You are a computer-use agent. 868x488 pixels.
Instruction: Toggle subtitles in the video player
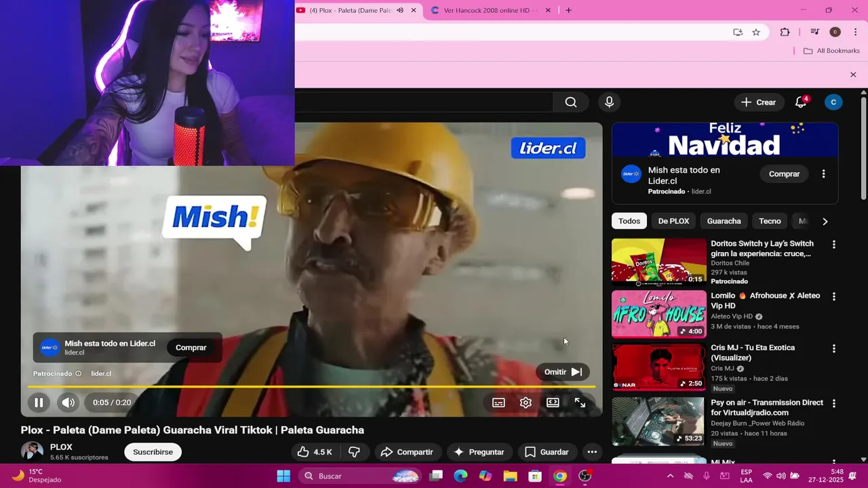[498, 403]
